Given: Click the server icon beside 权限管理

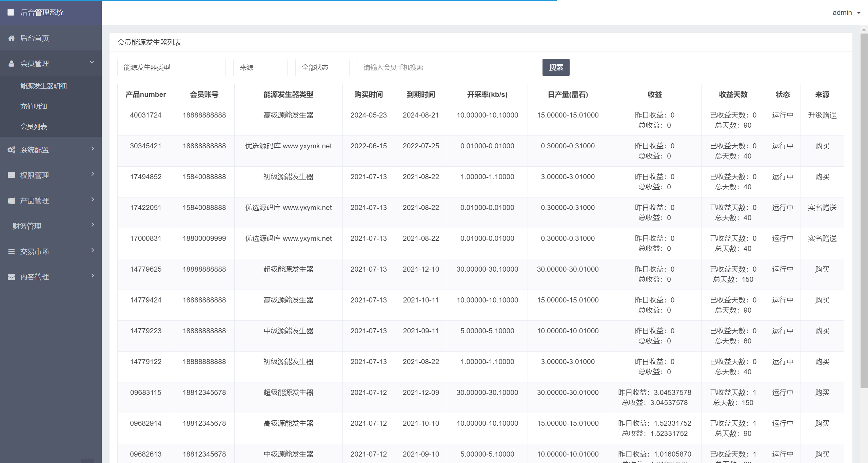Looking at the screenshot, I should coord(12,175).
